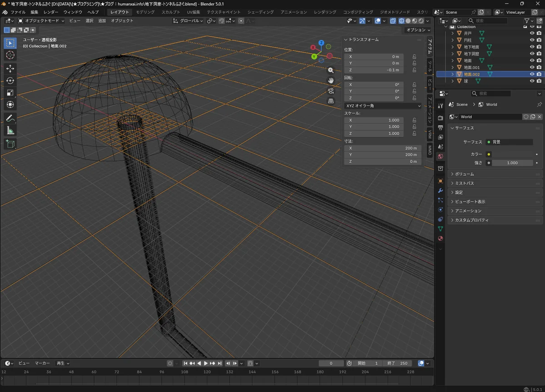Select the Rotate tool
Viewport: 545px width, 392px height.
coord(10,80)
